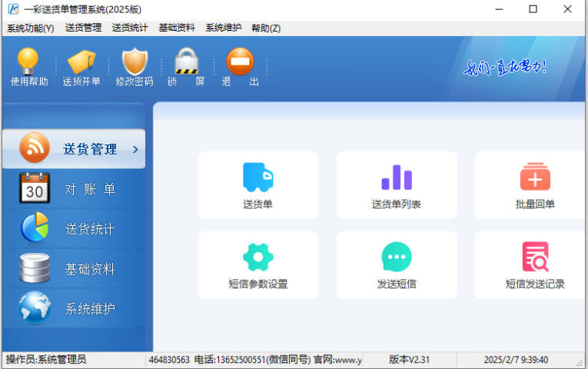Click the 锁屏 padlock icon
Image resolution: width=588 pixels, height=369 pixels.
(186, 61)
